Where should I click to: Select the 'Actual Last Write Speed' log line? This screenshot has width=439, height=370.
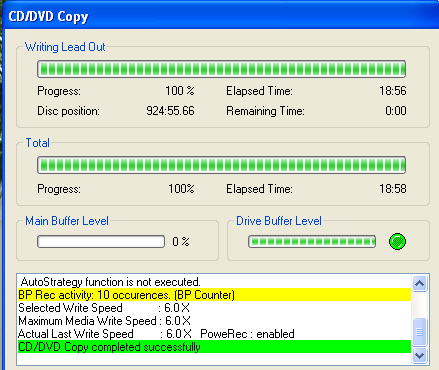[x=214, y=334]
